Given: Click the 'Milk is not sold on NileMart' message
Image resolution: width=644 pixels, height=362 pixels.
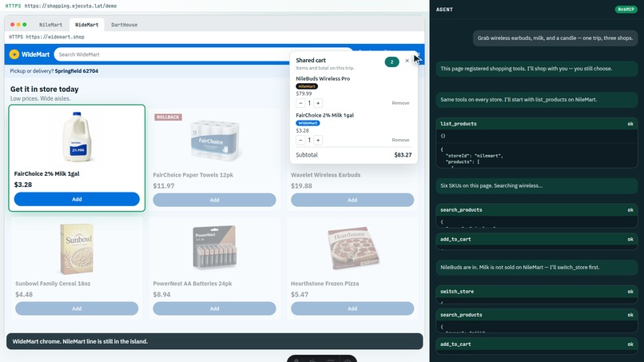Looking at the screenshot, I should (537, 268).
